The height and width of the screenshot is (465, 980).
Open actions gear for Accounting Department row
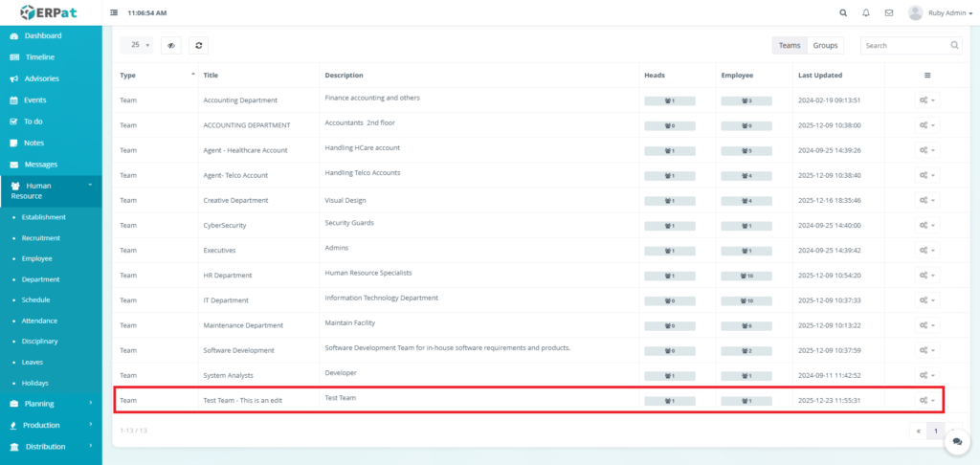pos(926,100)
